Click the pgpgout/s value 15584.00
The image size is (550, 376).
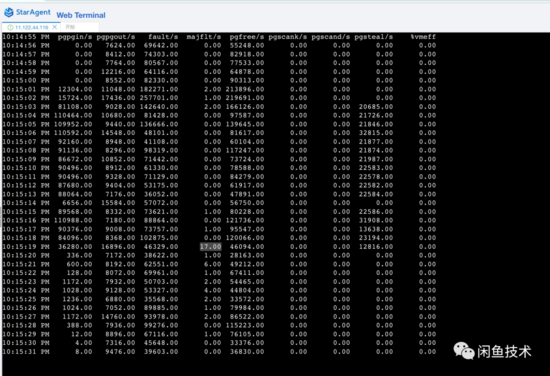pos(118,203)
